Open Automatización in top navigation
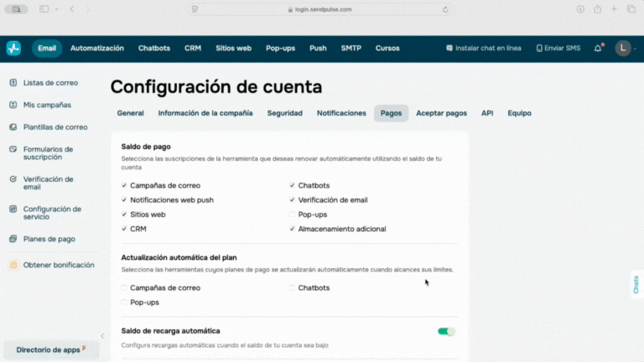Screen dimensions: 644x362 (x=97, y=49)
